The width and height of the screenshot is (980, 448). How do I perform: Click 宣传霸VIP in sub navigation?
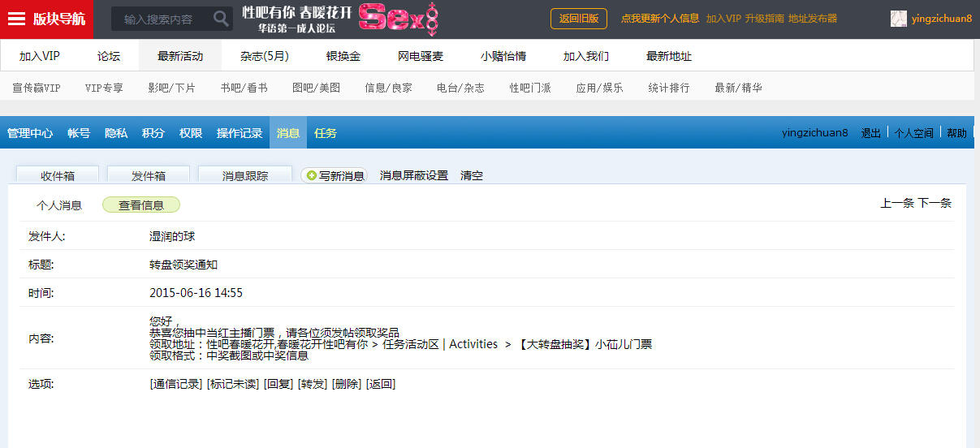(x=37, y=88)
